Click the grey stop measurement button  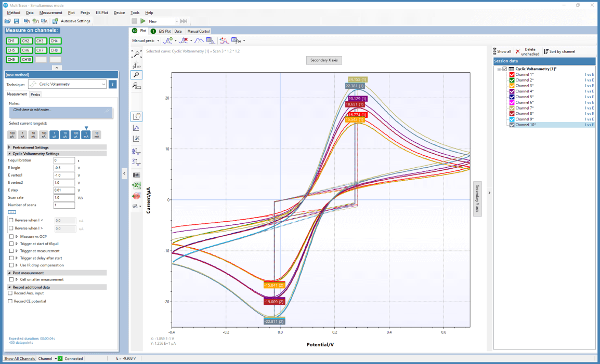[134, 21]
